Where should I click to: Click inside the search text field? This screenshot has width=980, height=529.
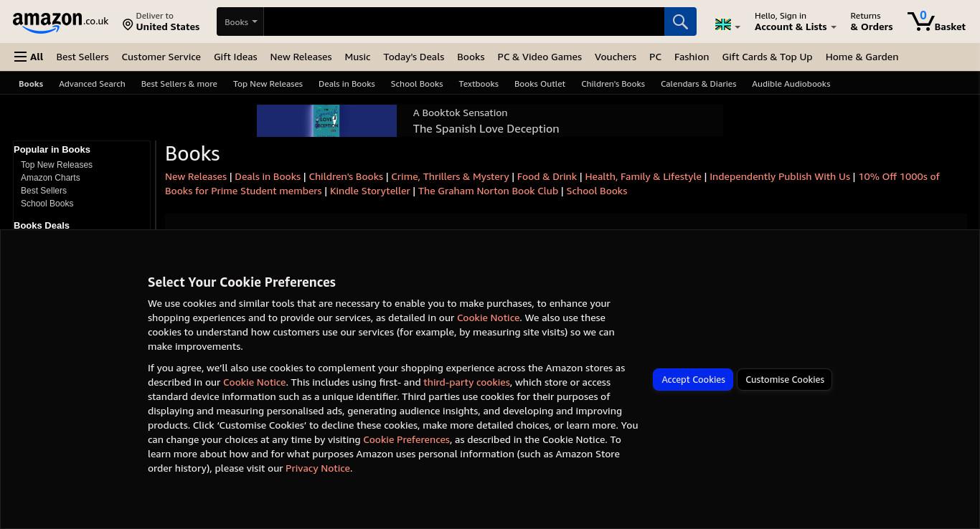(463, 22)
